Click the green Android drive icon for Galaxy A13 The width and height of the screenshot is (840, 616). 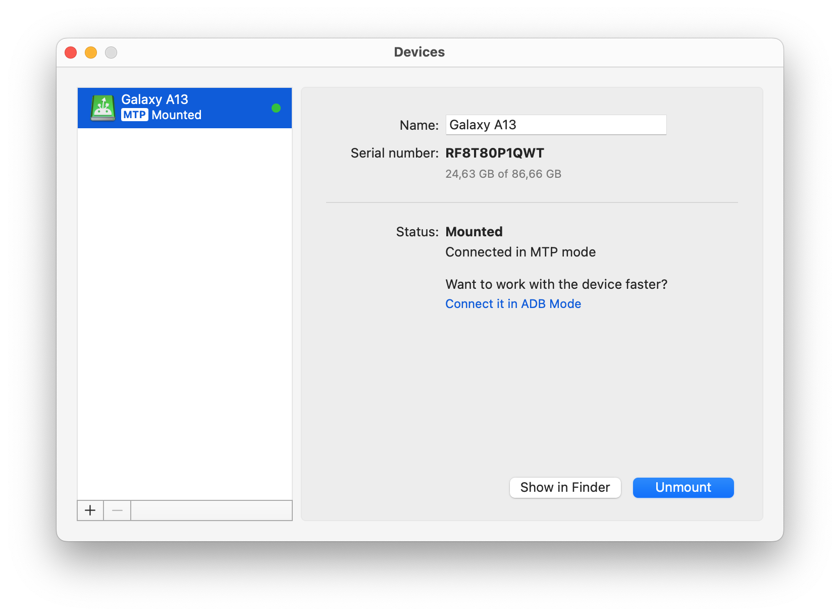click(x=103, y=107)
